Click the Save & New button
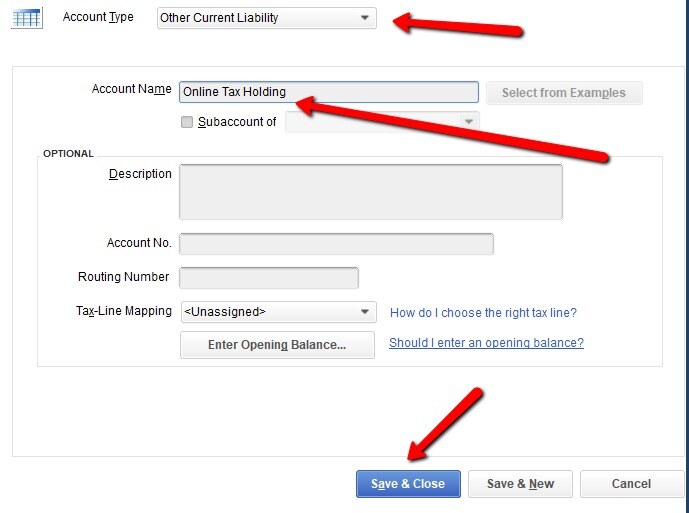Screen dimensions: 689x513 click(x=520, y=484)
